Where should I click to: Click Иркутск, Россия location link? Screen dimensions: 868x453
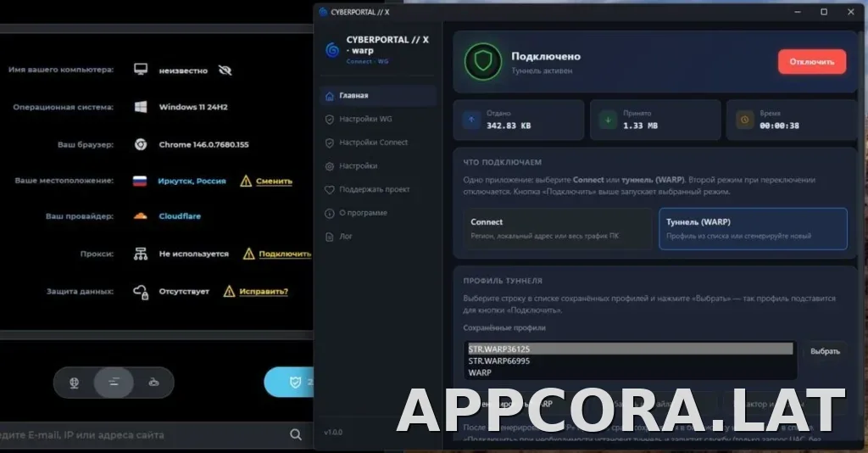[192, 181]
